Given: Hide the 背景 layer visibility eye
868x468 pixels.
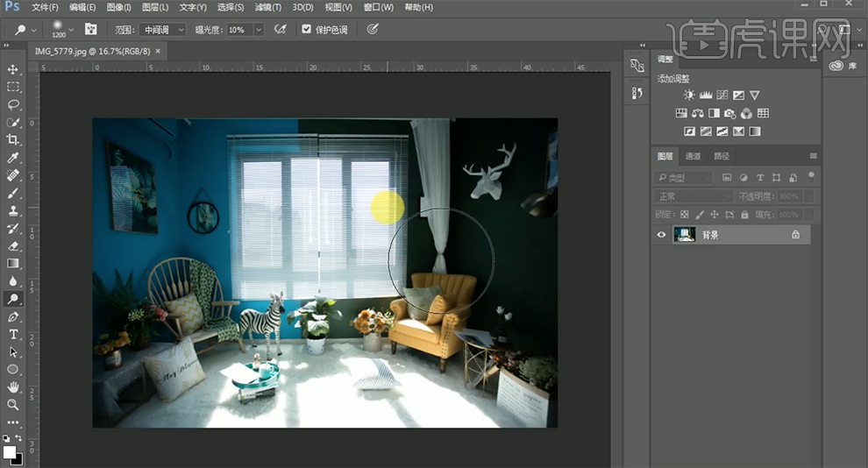Looking at the screenshot, I should coord(661,235).
